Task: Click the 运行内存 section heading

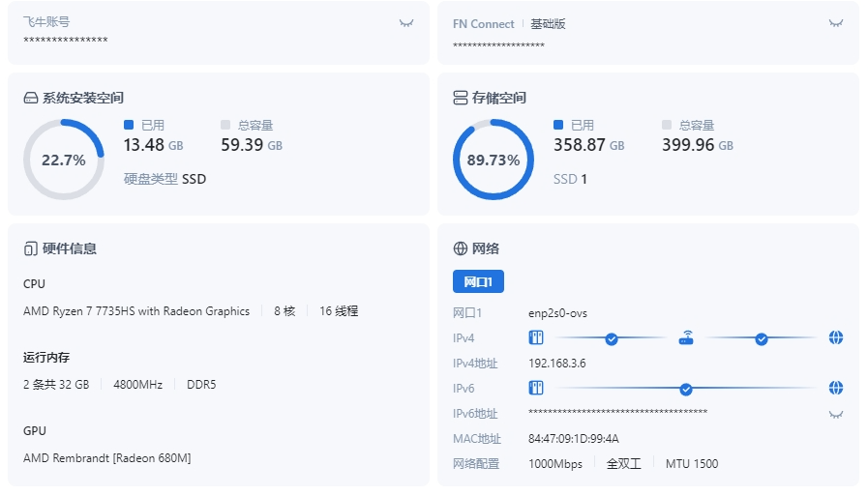Action: (46, 358)
